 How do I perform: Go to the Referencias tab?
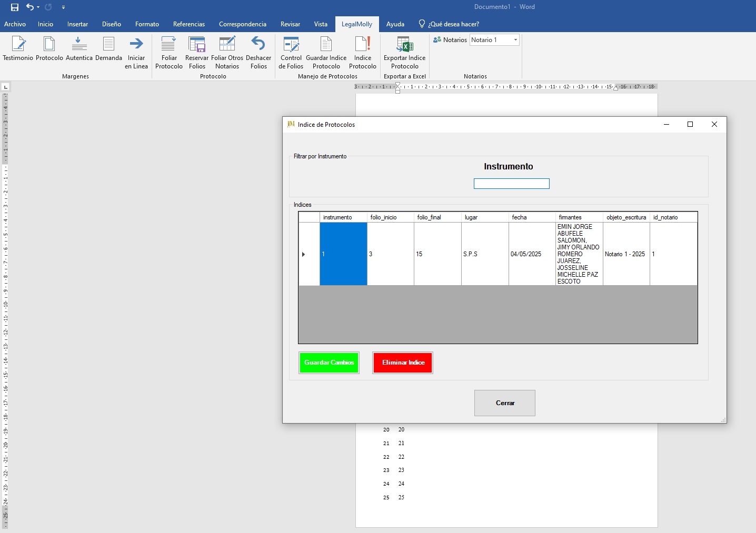click(x=189, y=24)
